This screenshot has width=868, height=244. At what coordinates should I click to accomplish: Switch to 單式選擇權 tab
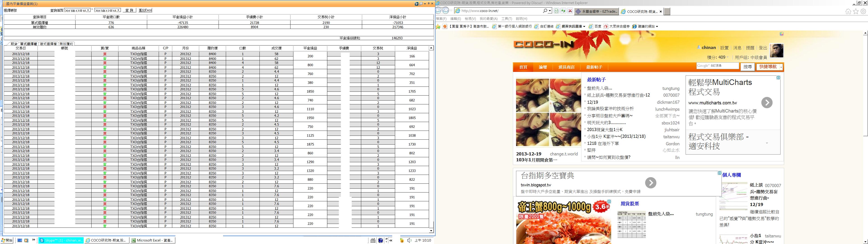28,44
